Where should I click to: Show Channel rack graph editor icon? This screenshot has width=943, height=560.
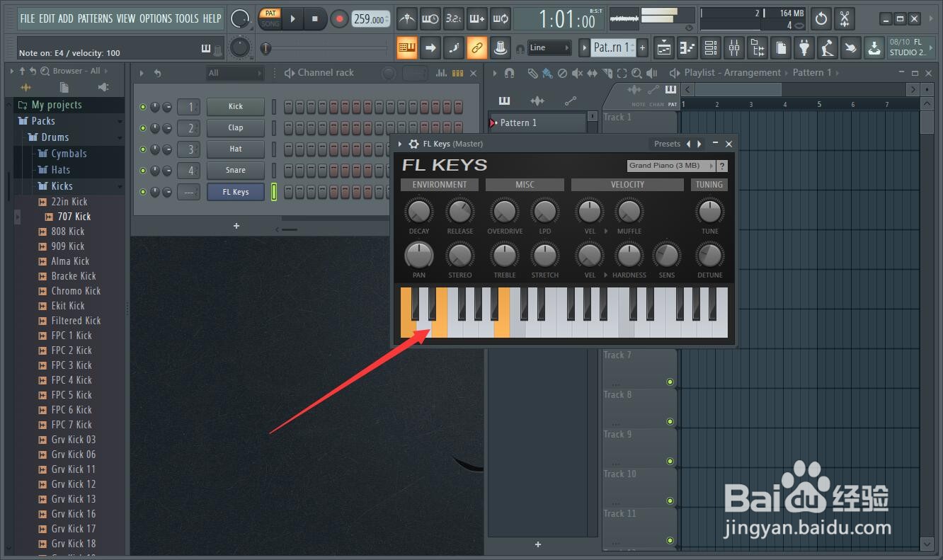(x=442, y=73)
